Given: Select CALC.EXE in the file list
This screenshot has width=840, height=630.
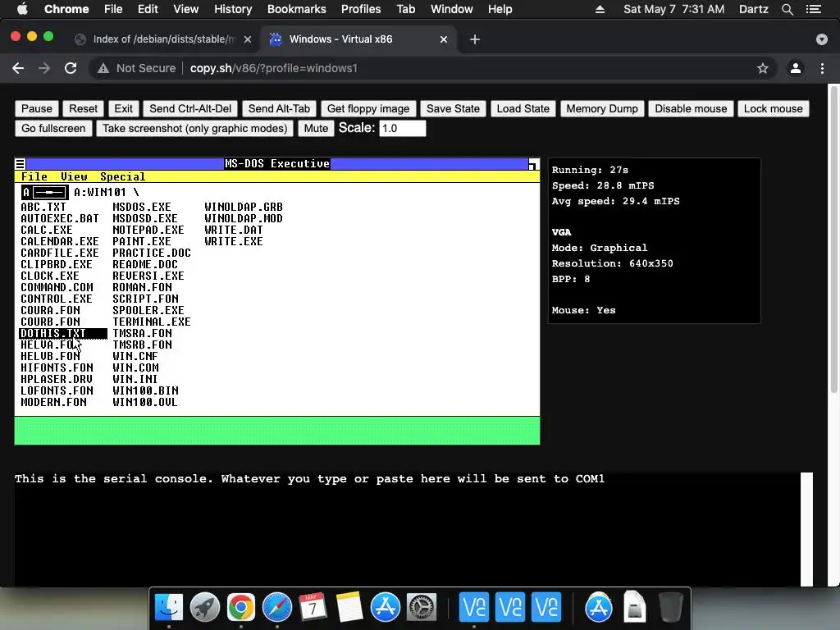Looking at the screenshot, I should (47, 230).
